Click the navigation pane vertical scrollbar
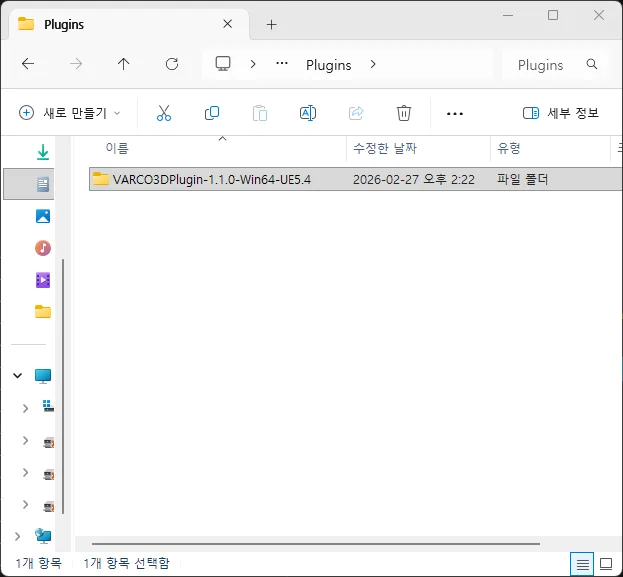Viewport: 623px width, 577px height. click(x=63, y=386)
